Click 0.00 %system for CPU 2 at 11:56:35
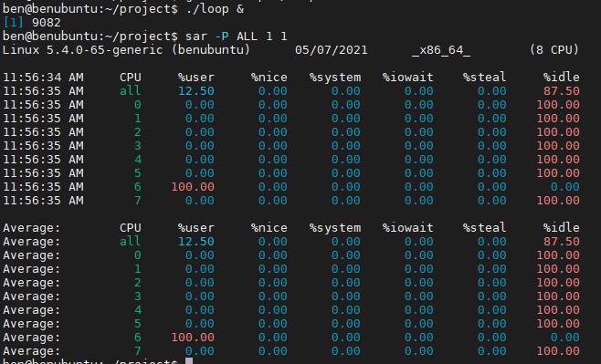The width and height of the screenshot is (601, 364). (x=346, y=132)
